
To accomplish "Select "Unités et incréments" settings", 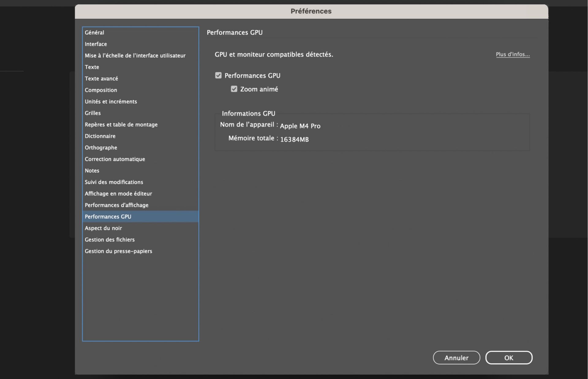I will 111,101.
